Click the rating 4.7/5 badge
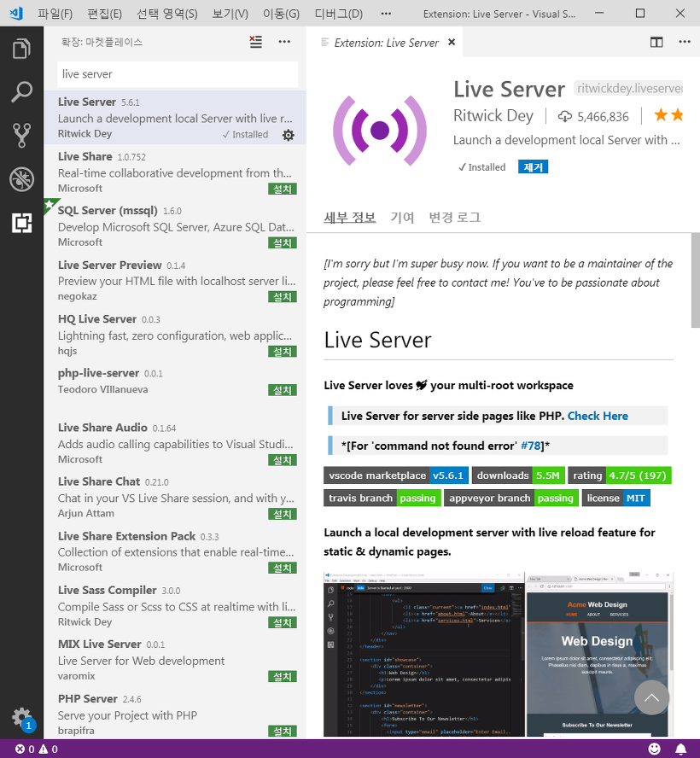This screenshot has width=700, height=758. pyautogui.click(x=620, y=475)
